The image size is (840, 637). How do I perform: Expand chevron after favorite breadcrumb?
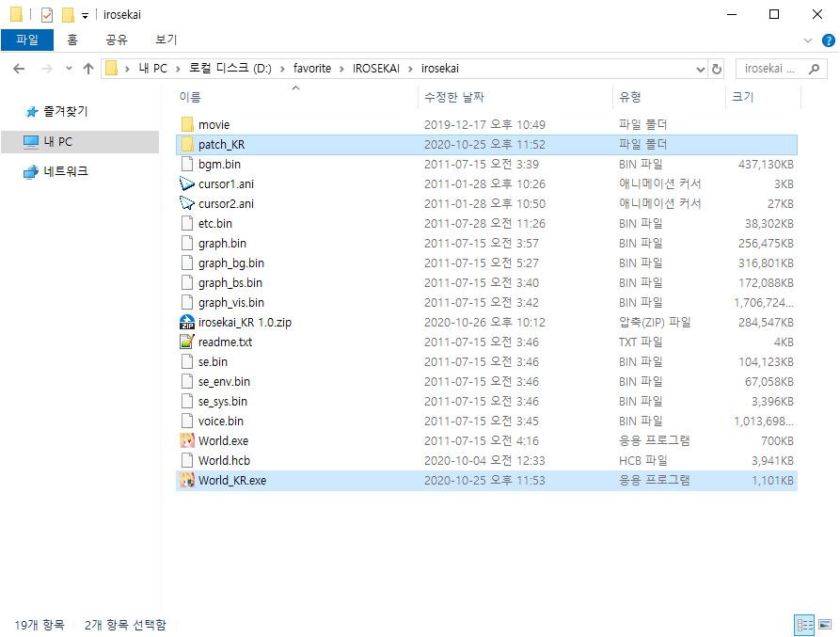[341, 69]
